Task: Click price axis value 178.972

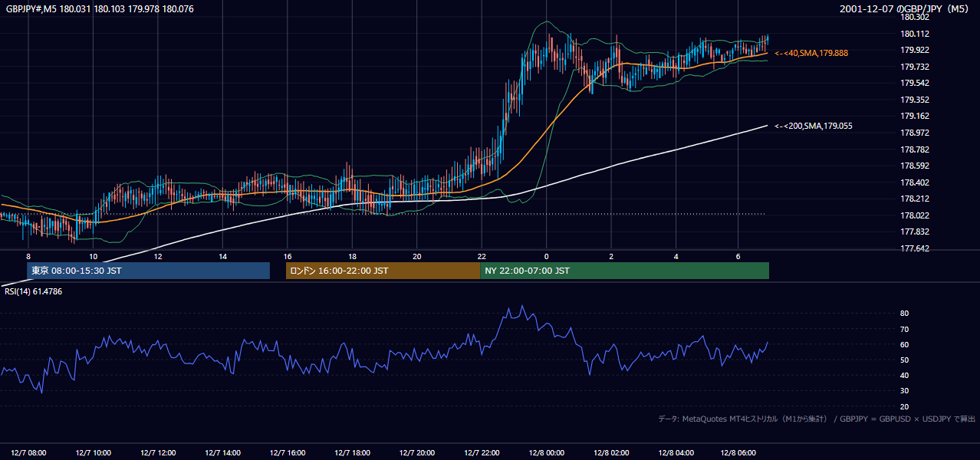Action: click(914, 133)
